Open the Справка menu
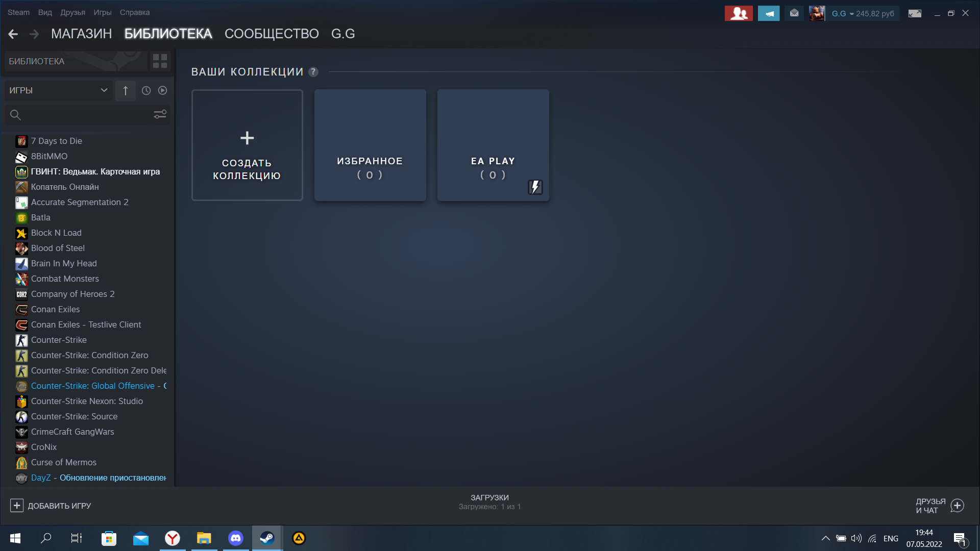The image size is (980, 551). point(135,12)
